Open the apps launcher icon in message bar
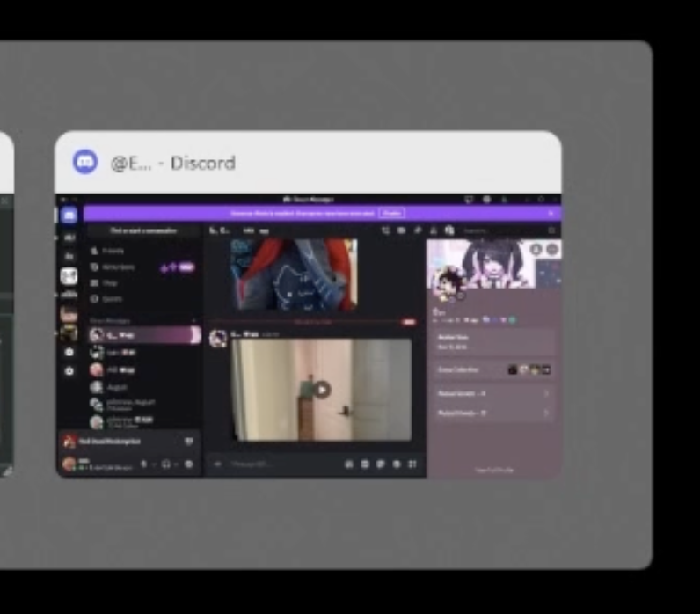Screen dimensions: 700x614 tap(412, 464)
